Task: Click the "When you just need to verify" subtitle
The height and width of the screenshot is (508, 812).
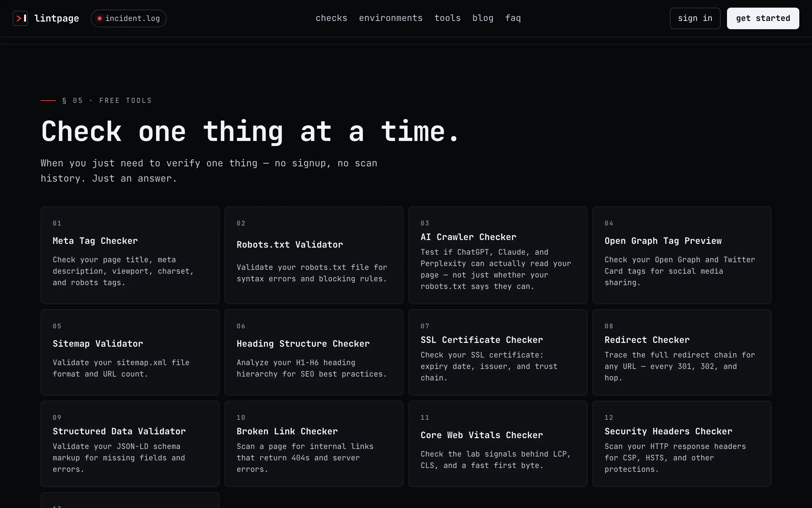Action: point(209,171)
